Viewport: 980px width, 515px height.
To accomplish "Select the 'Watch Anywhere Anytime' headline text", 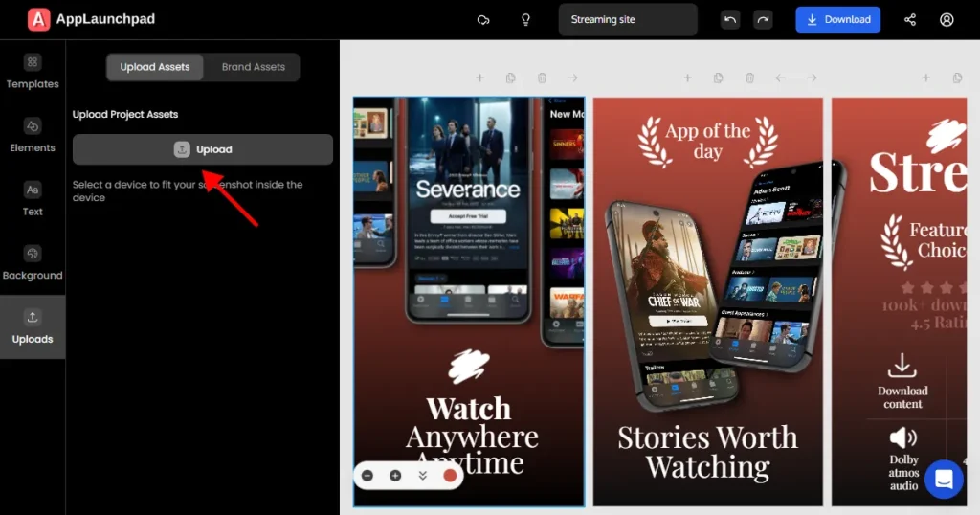I will (472, 437).
